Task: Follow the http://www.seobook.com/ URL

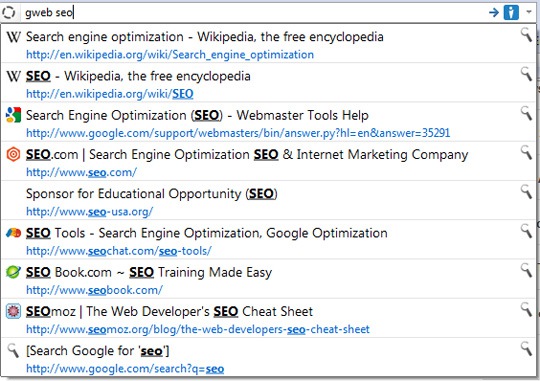Action: (x=94, y=290)
